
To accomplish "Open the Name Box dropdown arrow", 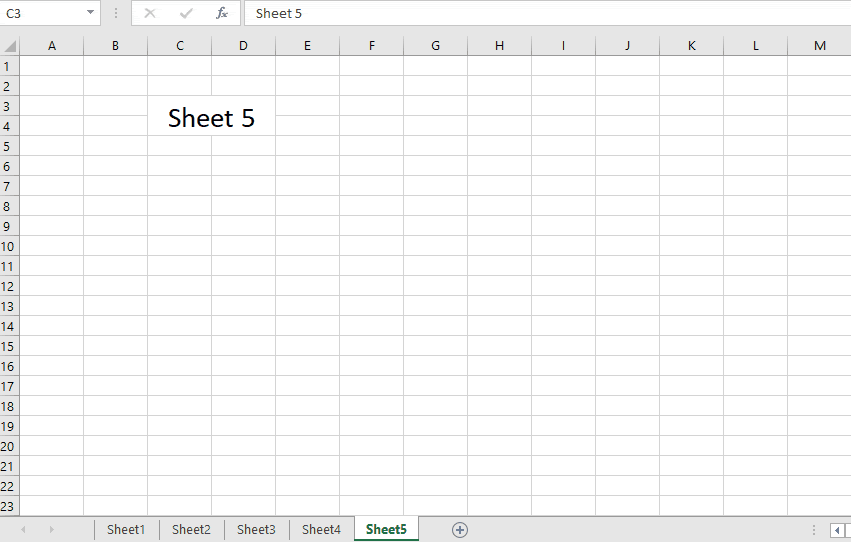I will (90, 12).
